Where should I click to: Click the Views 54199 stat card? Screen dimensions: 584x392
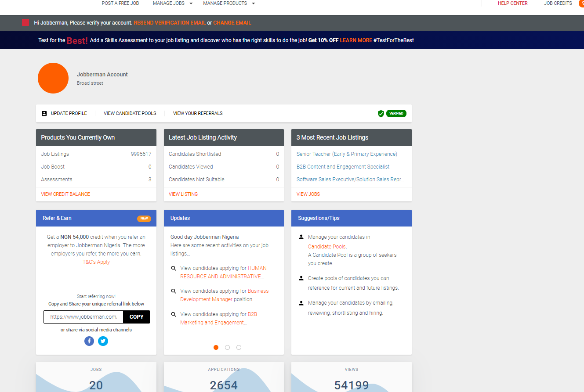tap(352, 377)
